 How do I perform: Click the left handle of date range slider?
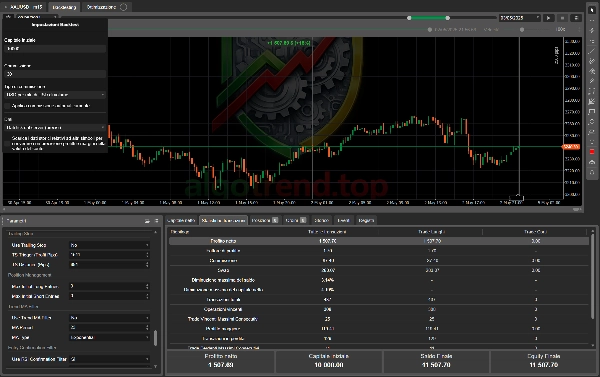click(409, 18)
